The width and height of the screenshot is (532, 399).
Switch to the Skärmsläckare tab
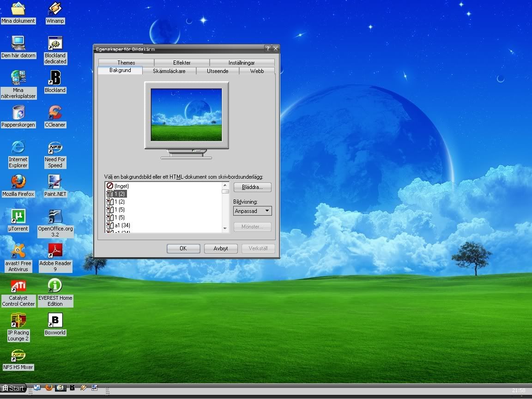pos(169,71)
